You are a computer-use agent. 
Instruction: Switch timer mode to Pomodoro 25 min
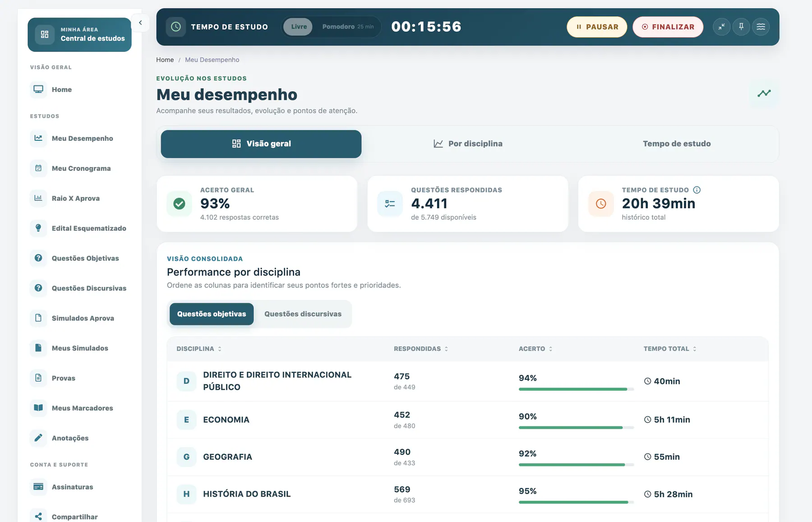click(348, 27)
